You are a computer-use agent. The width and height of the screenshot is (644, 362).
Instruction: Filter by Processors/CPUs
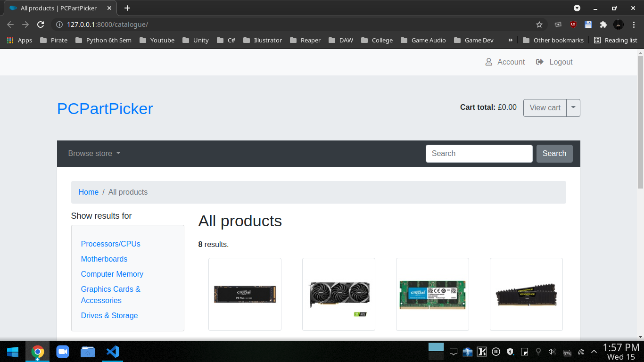(111, 244)
